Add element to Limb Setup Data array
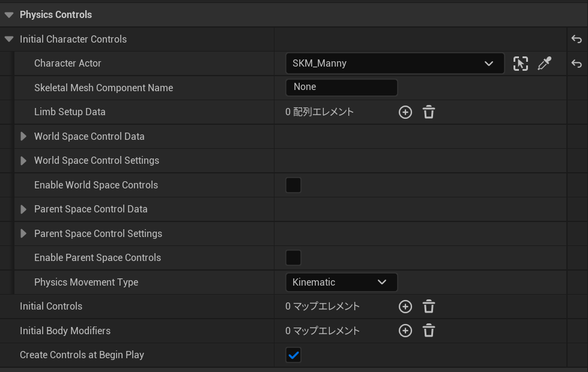 point(405,112)
